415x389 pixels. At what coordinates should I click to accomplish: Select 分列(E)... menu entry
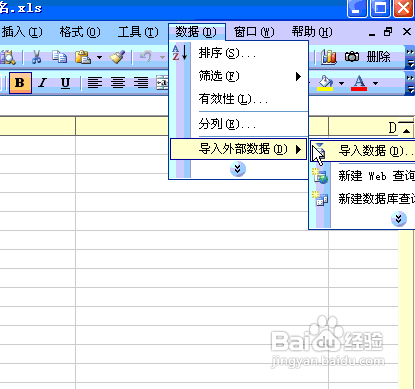[x=238, y=124]
